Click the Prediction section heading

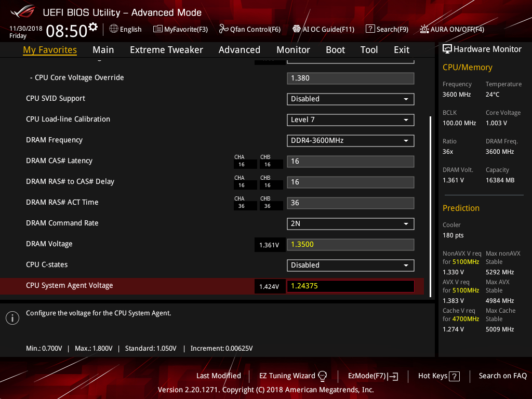(x=461, y=208)
